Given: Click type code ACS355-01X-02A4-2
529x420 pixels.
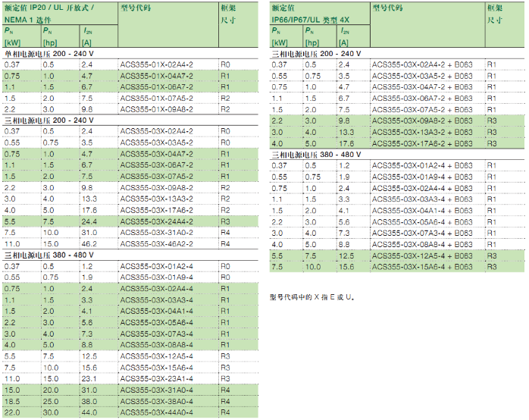Looking at the screenshot, I should [x=157, y=64].
